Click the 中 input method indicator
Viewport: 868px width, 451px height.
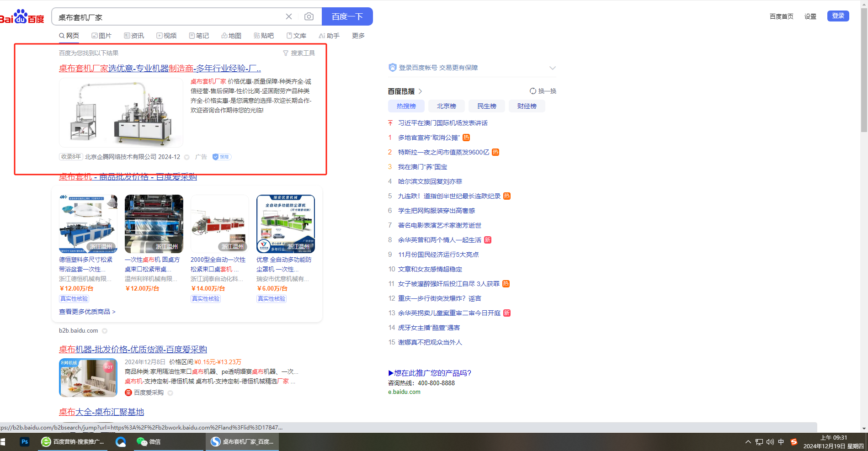coord(781,442)
